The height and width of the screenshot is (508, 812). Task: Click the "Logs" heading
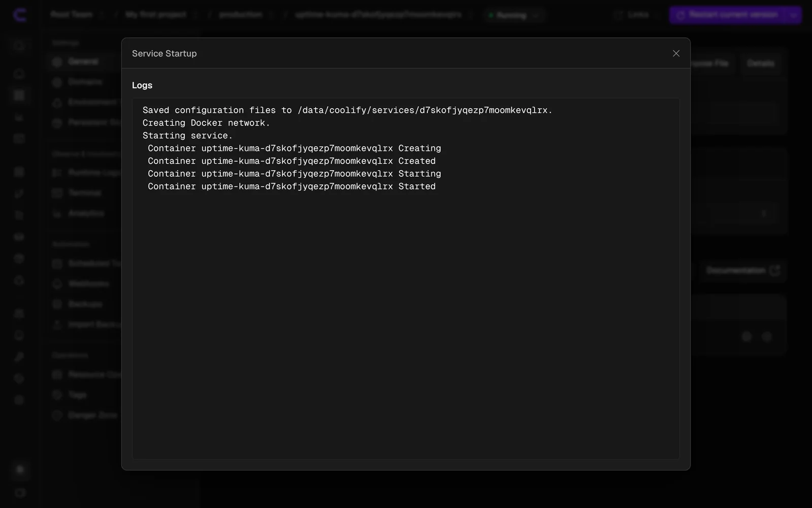point(142,85)
